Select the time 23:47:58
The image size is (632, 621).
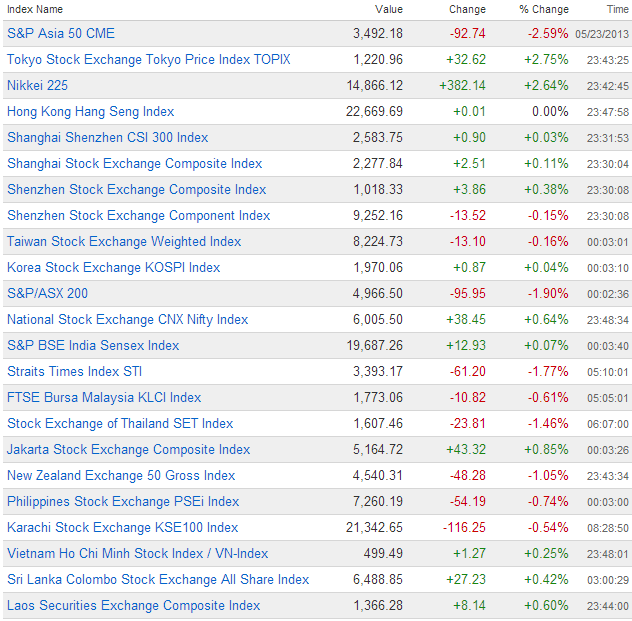[x=608, y=112]
